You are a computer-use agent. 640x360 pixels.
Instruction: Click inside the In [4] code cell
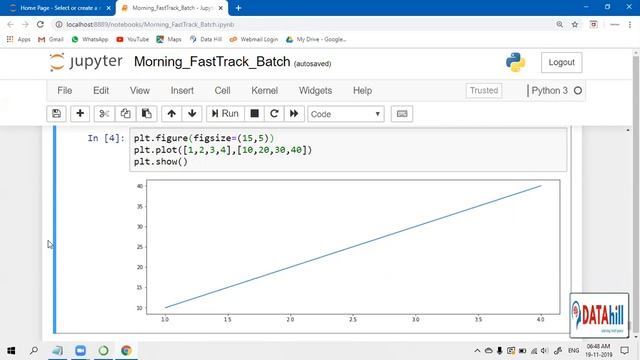tap(348, 150)
